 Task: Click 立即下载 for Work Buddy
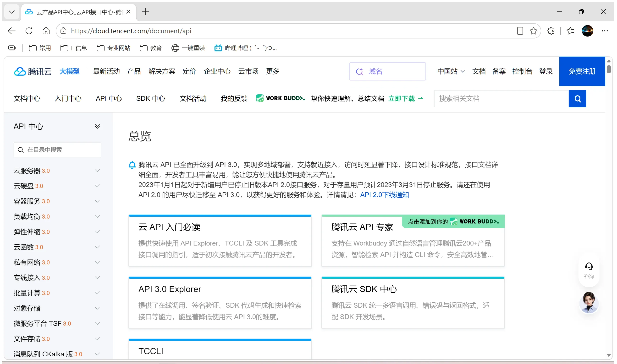coord(406,99)
